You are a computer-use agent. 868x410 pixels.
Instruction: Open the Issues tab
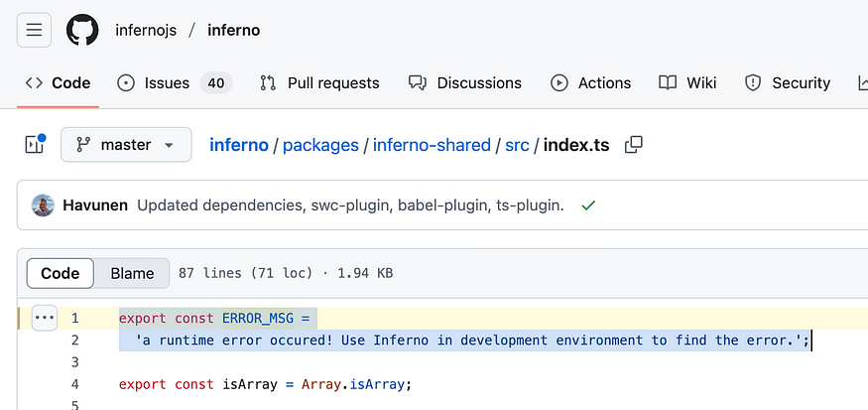175,83
